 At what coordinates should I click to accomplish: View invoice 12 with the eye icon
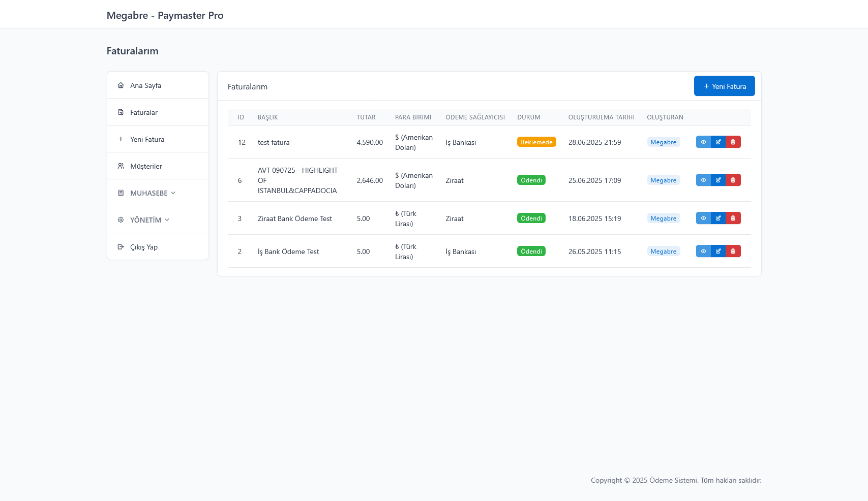click(703, 142)
